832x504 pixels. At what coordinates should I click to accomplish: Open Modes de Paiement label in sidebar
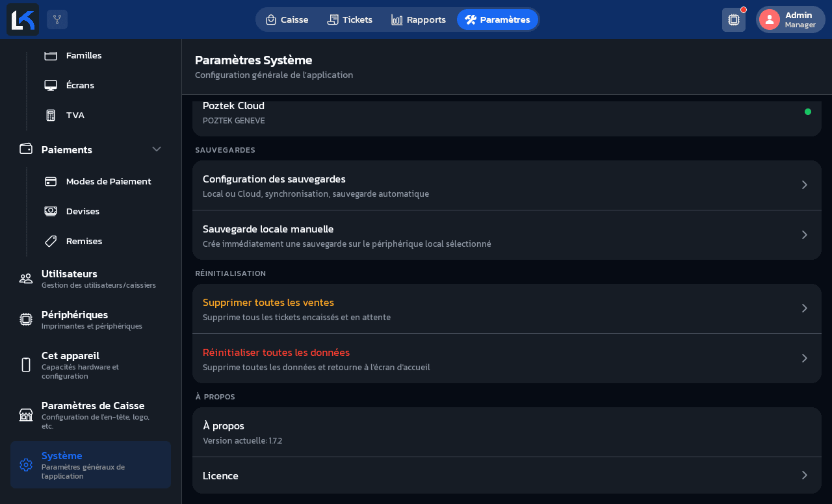pos(109,181)
